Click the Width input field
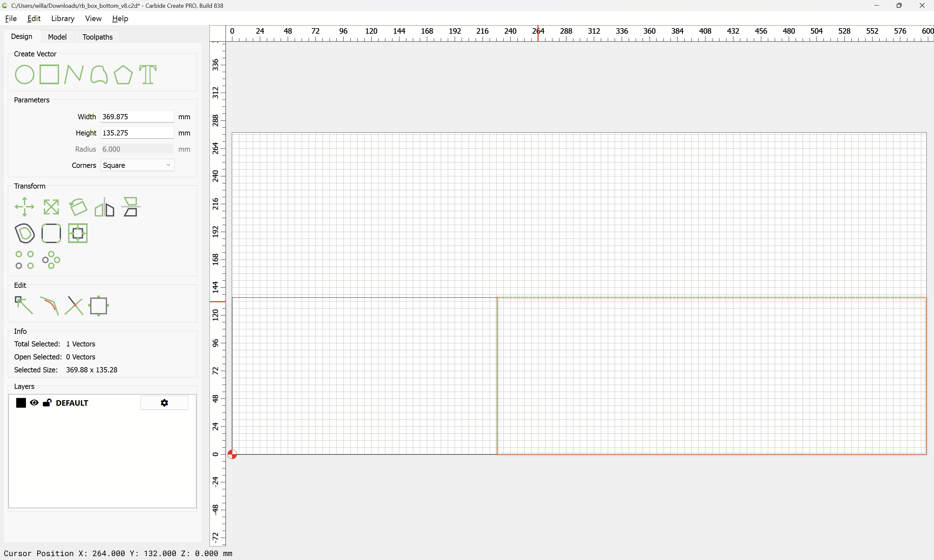The height and width of the screenshot is (560, 934). point(137,117)
